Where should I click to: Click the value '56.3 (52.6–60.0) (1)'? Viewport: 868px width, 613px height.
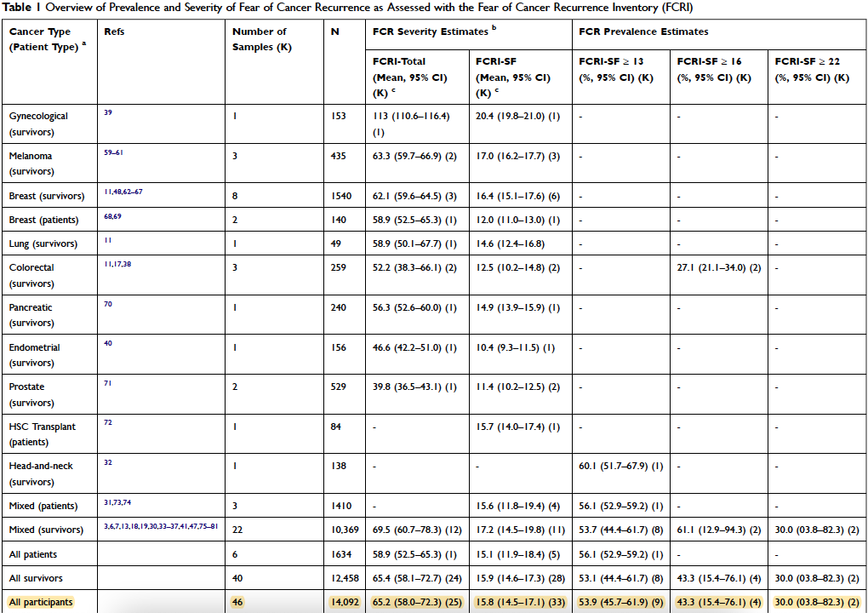click(x=414, y=307)
